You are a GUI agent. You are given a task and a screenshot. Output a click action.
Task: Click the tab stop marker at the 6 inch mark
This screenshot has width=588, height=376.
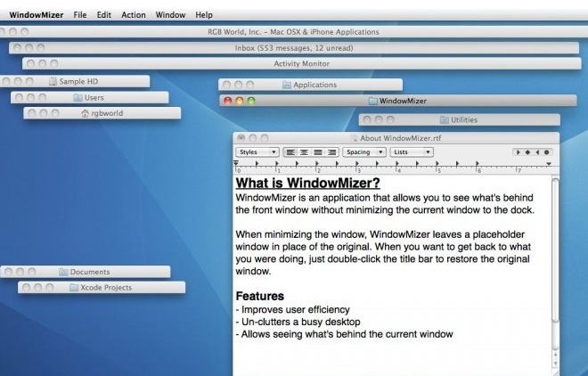pos(478,164)
